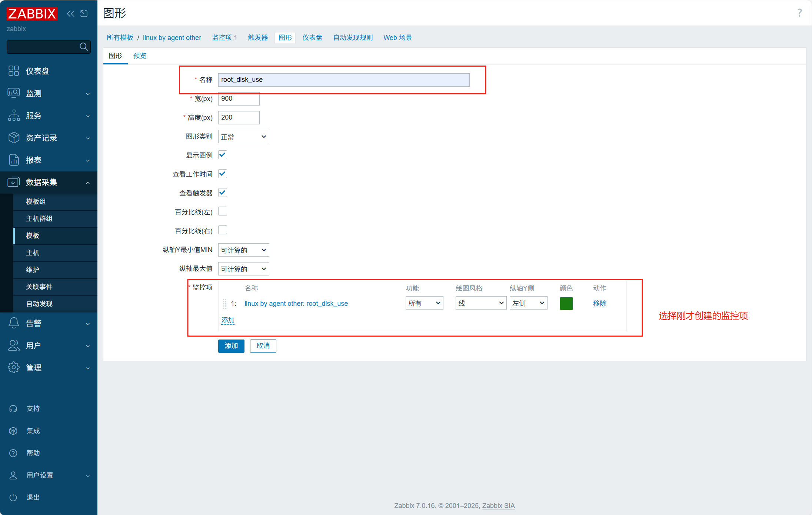This screenshot has width=812, height=515.
Task: Click the 取消 cancel button
Action: pos(263,346)
